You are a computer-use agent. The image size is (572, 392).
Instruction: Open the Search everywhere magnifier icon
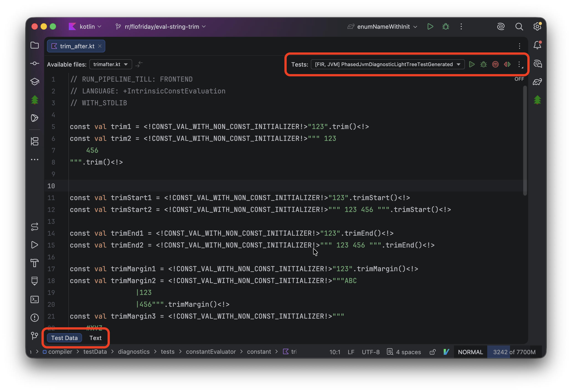tap(519, 26)
